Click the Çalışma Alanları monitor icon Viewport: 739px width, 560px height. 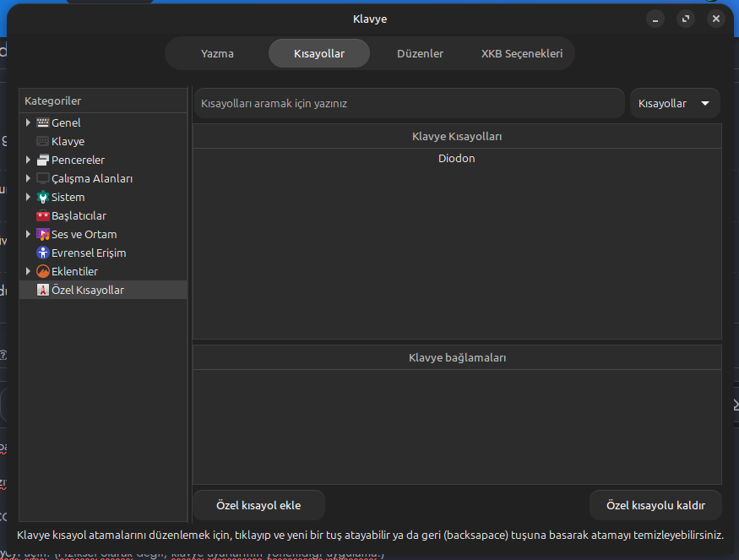click(x=43, y=179)
